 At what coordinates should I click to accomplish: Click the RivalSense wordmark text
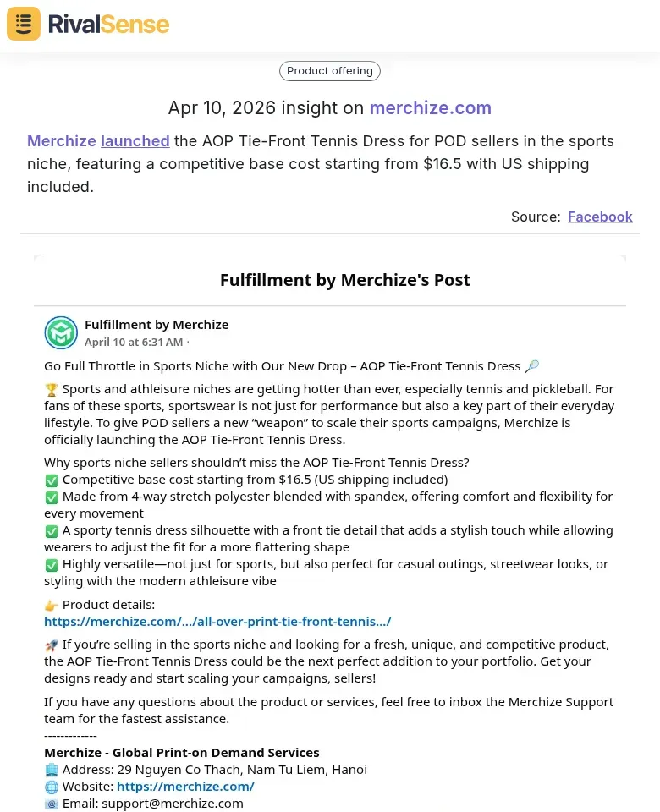pos(108,24)
